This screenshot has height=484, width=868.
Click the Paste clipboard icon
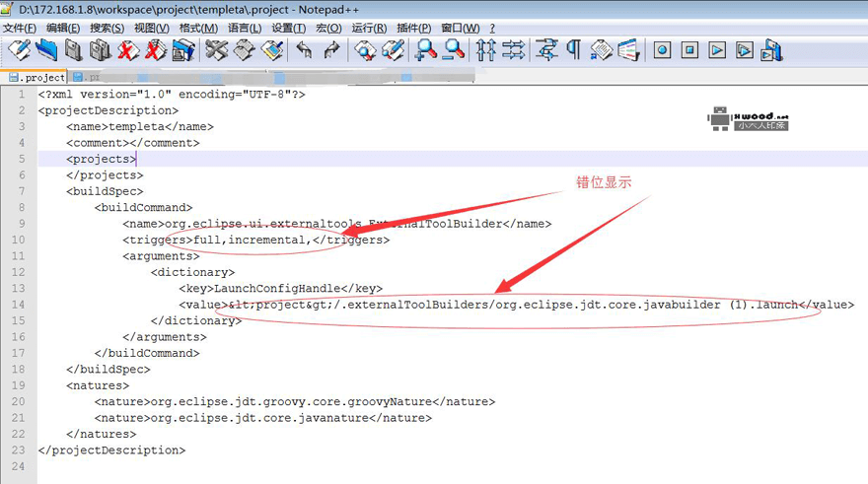(x=272, y=50)
